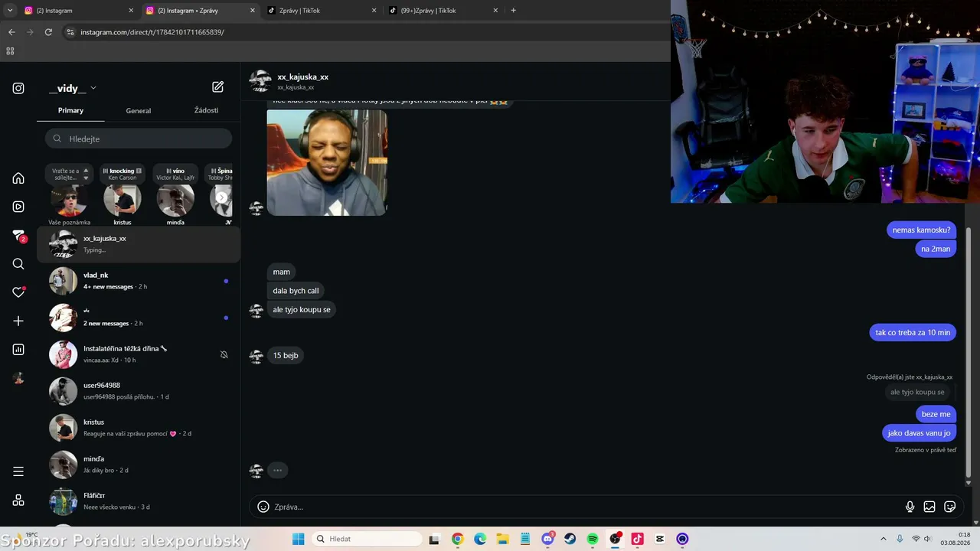Click the browser address bar URL
Viewport: 980px width, 551px height.
click(x=152, y=32)
